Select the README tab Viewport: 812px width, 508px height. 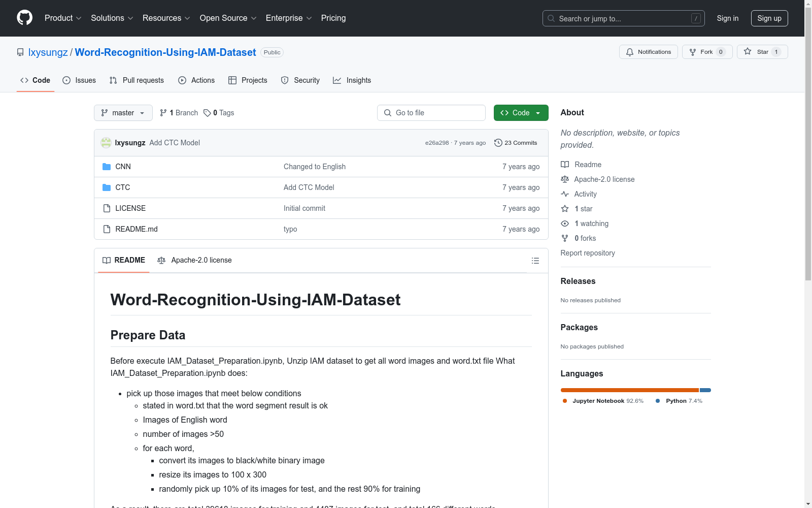click(x=124, y=260)
